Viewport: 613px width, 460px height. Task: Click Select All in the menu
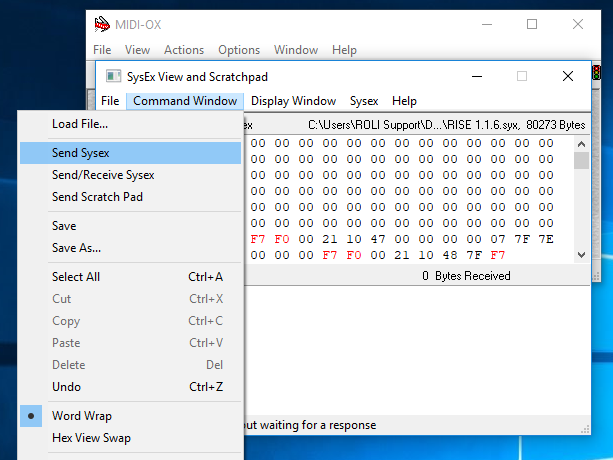coord(76,277)
